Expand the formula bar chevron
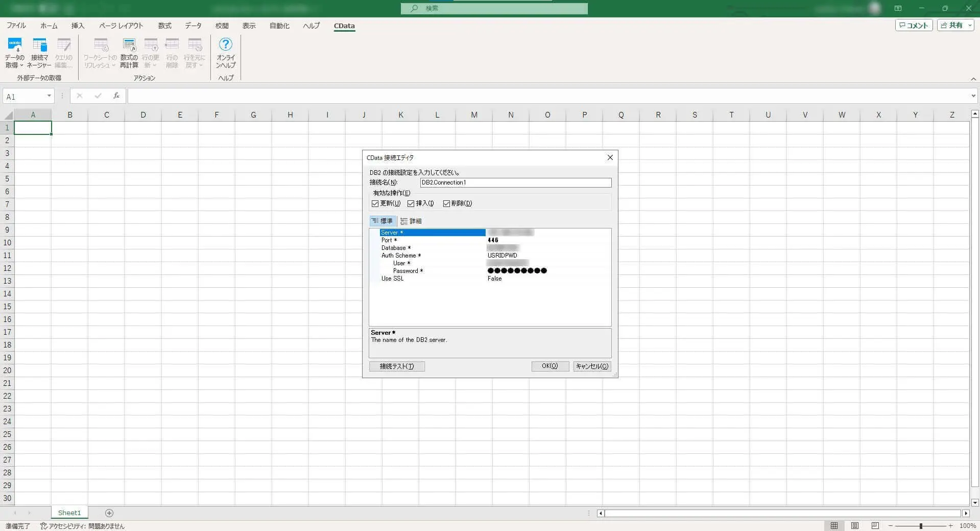The height and width of the screenshot is (531, 980). pos(973,96)
